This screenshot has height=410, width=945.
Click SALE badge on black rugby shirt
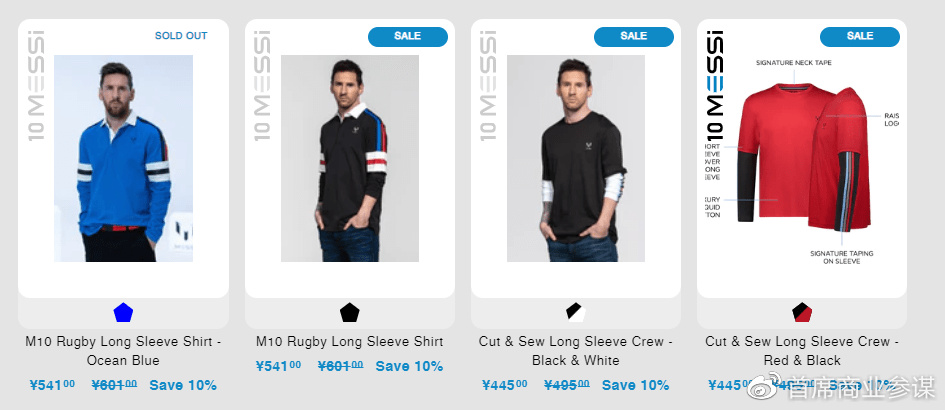pos(408,36)
